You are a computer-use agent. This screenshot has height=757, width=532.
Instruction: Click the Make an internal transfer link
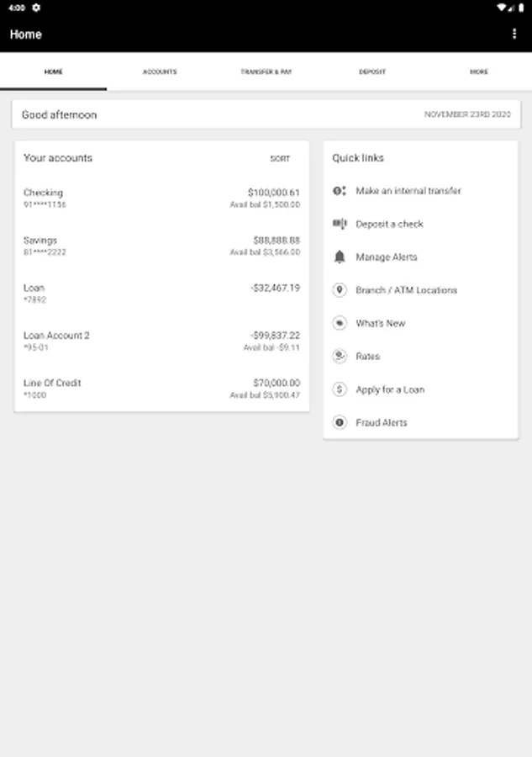tap(408, 191)
